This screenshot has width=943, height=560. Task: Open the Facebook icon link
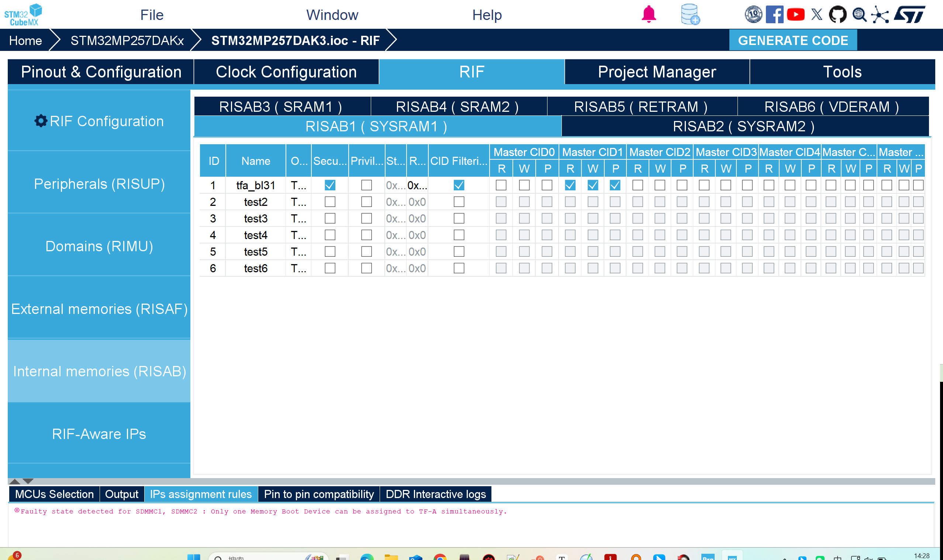[774, 15]
